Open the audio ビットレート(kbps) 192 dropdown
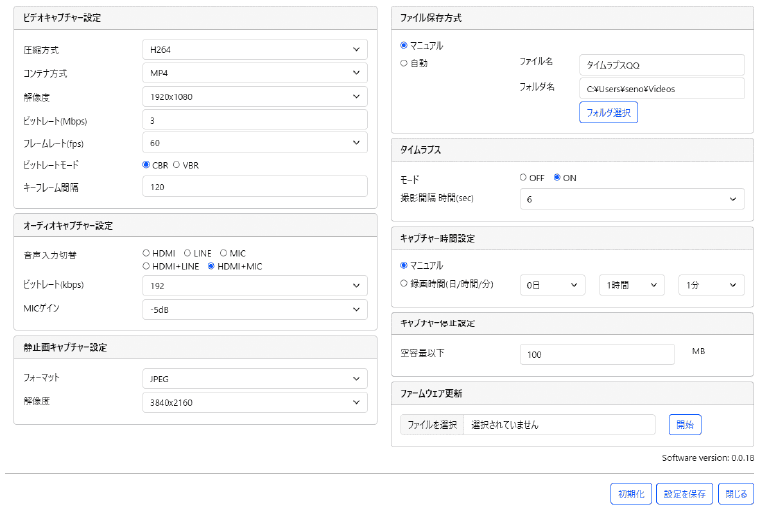 [x=254, y=286]
